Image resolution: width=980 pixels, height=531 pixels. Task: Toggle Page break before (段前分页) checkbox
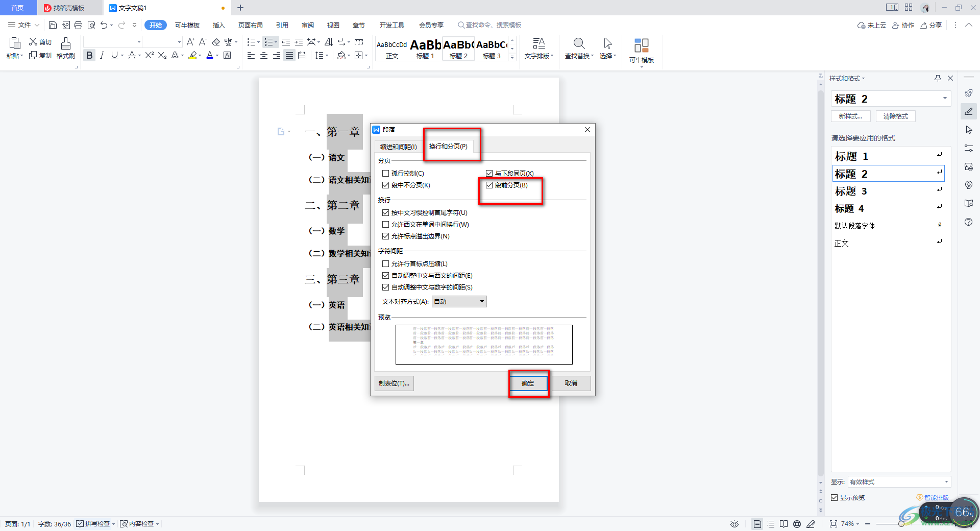click(489, 185)
